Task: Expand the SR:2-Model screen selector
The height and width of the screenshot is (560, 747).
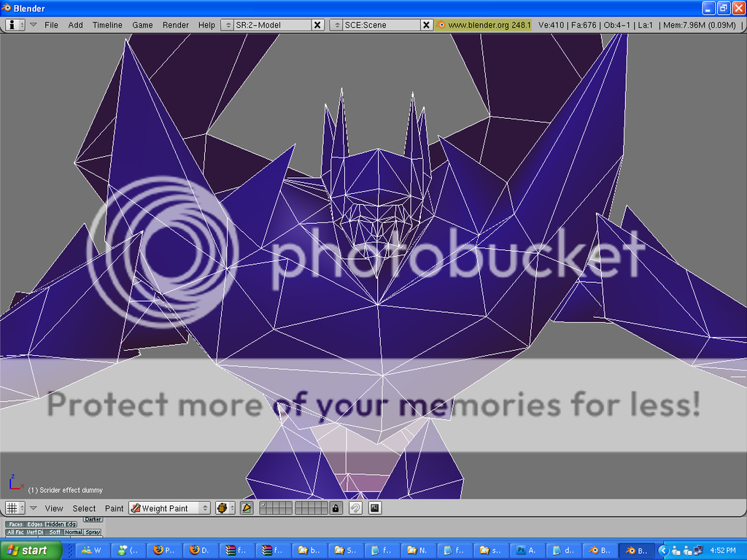Action: coord(228,25)
